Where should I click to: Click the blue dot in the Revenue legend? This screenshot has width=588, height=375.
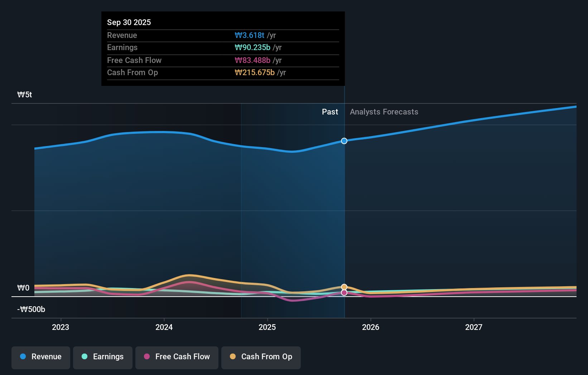23,357
